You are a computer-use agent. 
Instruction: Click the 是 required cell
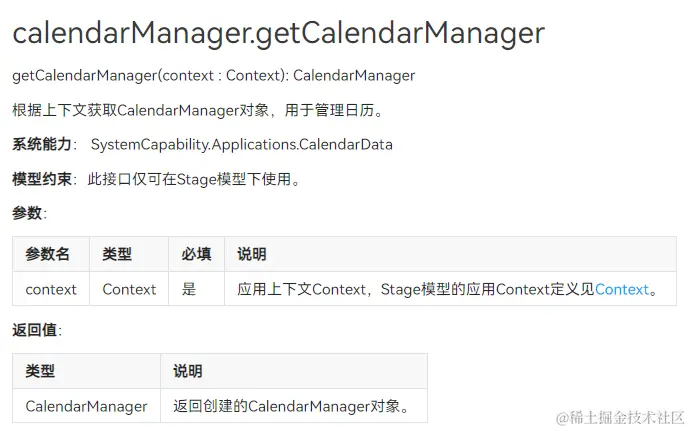(189, 289)
